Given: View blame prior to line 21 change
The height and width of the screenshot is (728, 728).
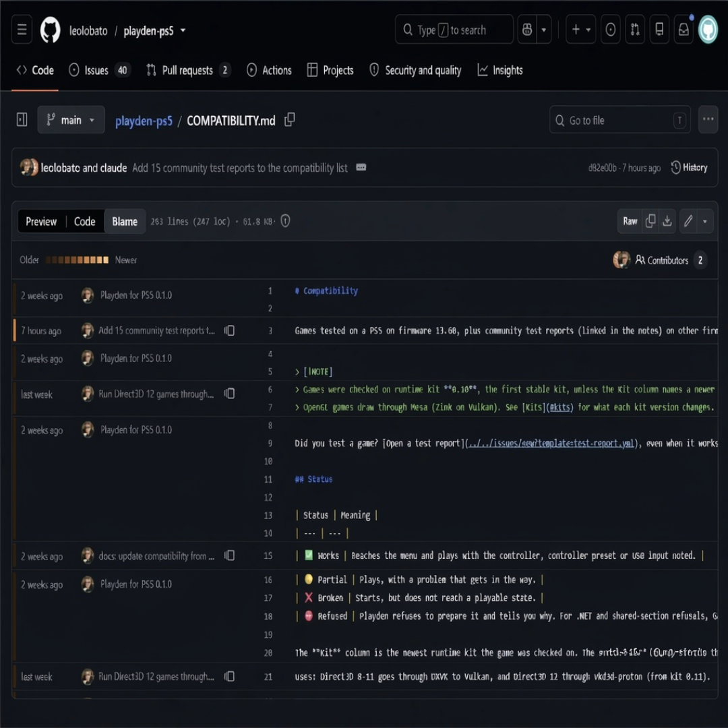Looking at the screenshot, I should point(229,677).
